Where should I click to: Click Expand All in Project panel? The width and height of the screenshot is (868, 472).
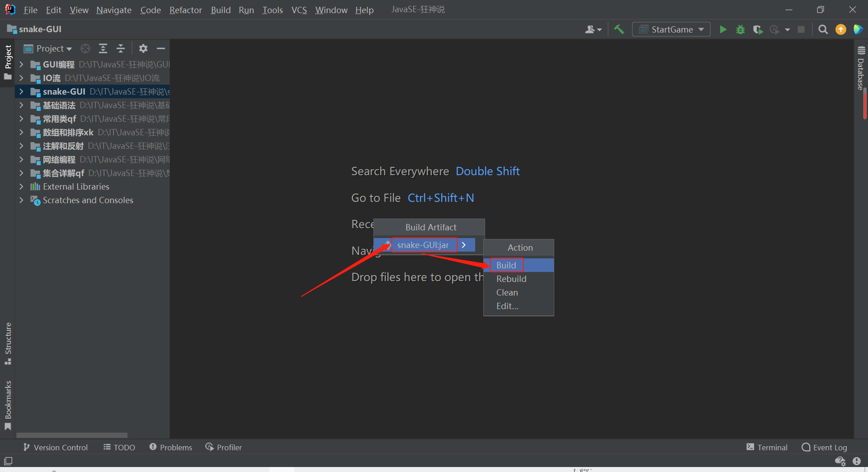pyautogui.click(x=103, y=48)
